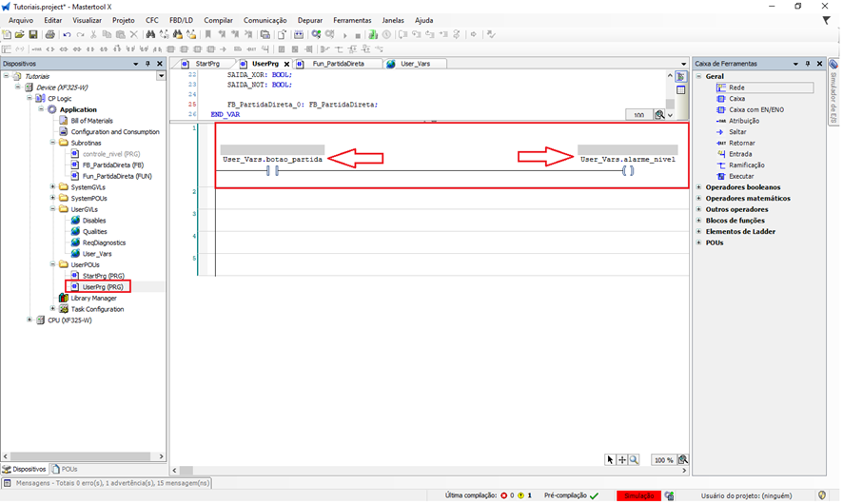The image size is (843, 504).
Task: Select Caixa com EN/ENO in the toolbox
Action: click(x=750, y=109)
